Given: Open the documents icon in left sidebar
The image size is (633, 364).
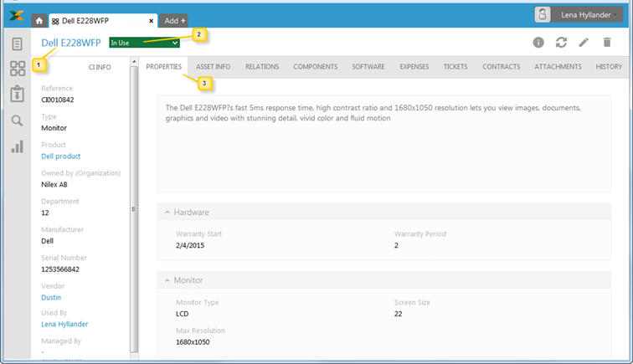Looking at the screenshot, I should coord(17,44).
